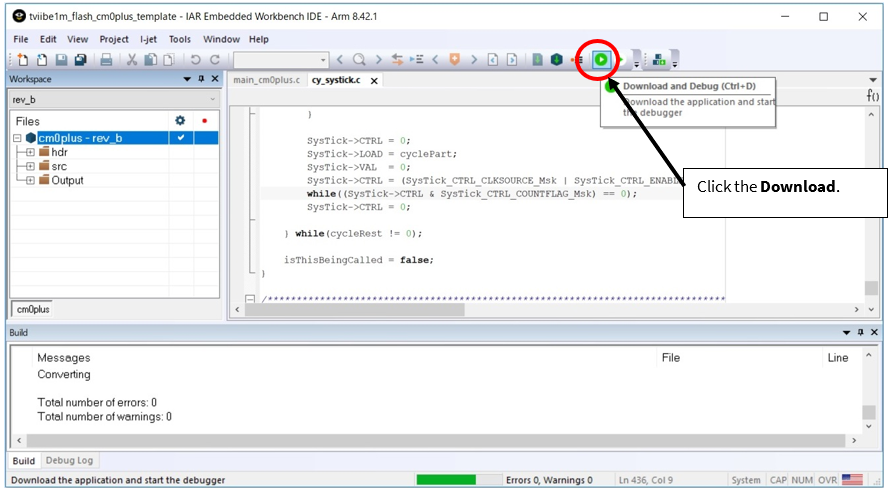Click the gear icon in Files header
This screenshot has width=889, height=494.
[180, 120]
